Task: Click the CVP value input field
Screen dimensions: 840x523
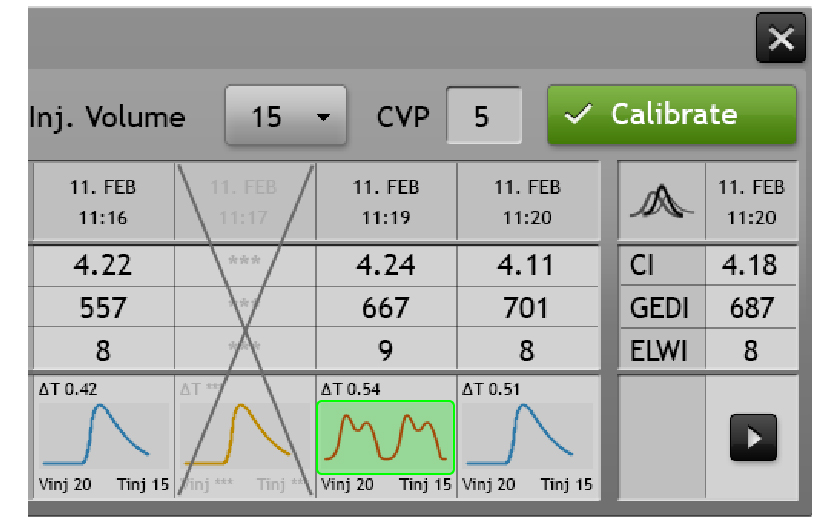Action: click(x=482, y=117)
